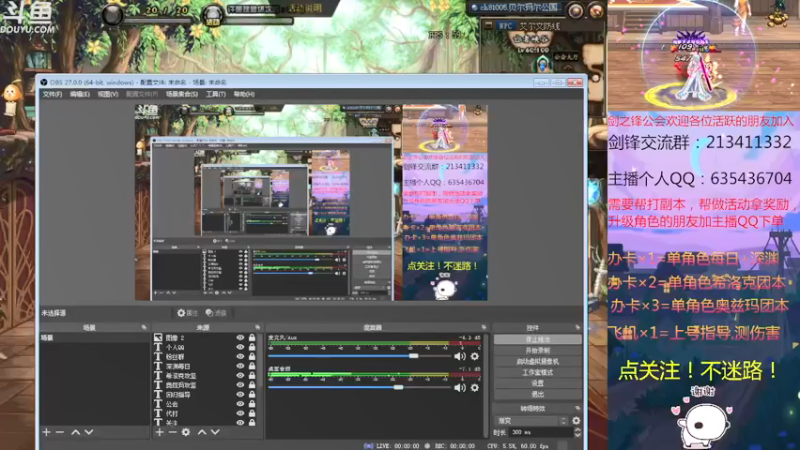Open the 工具(T) menu
This screenshot has height=450, width=800.
[215, 94]
